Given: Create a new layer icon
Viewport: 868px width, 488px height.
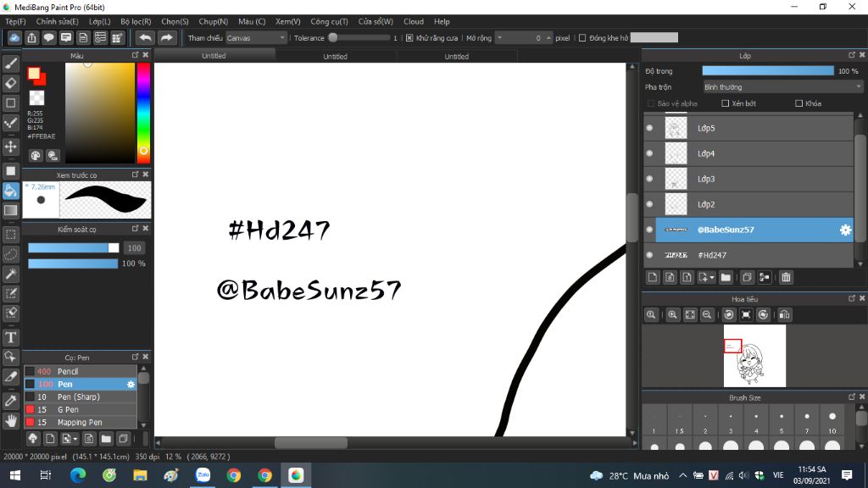Looking at the screenshot, I should point(653,277).
